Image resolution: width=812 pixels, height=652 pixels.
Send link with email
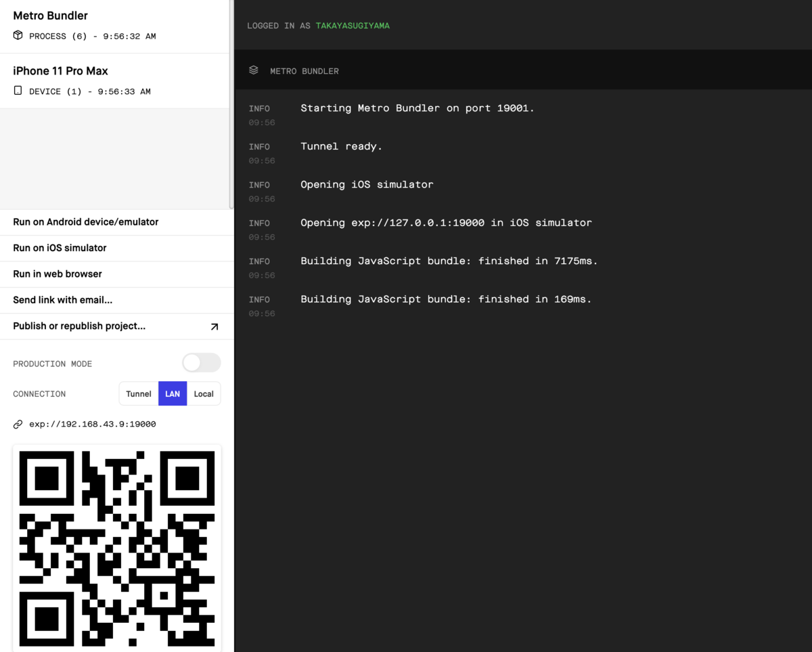pos(116,300)
